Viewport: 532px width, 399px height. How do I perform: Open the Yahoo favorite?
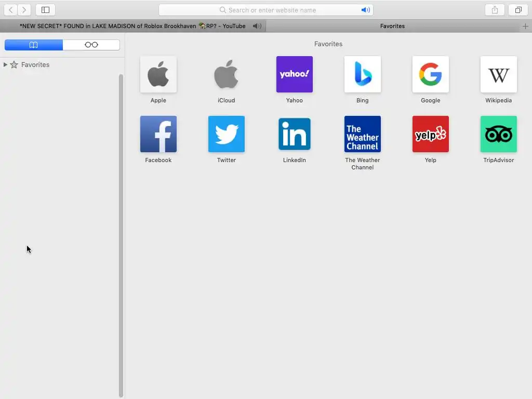295,74
